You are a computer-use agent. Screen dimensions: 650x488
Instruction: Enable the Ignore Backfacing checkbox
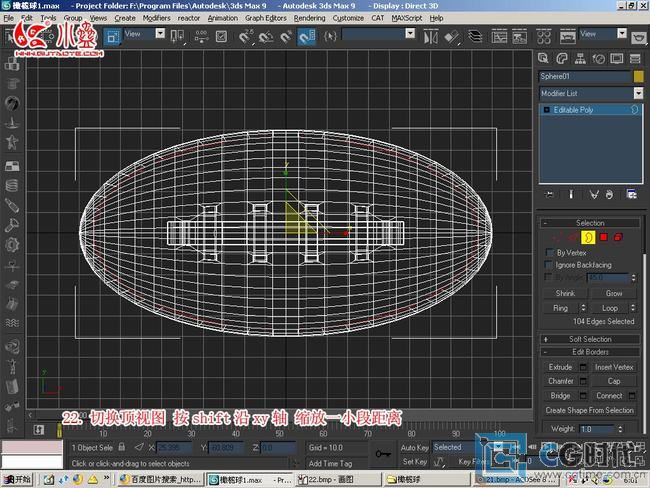point(549,265)
